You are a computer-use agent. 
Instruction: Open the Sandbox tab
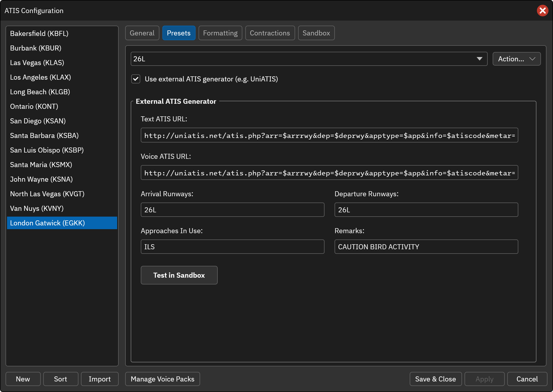tap(316, 33)
